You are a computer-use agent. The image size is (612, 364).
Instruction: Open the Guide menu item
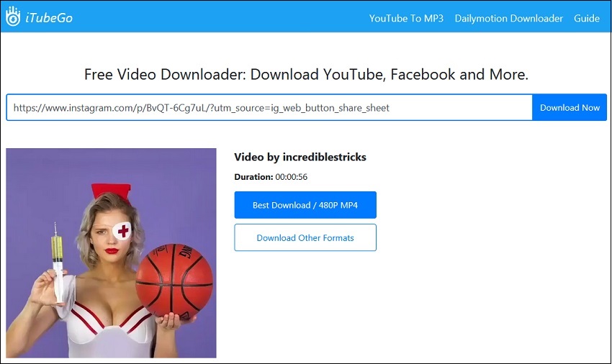[586, 18]
